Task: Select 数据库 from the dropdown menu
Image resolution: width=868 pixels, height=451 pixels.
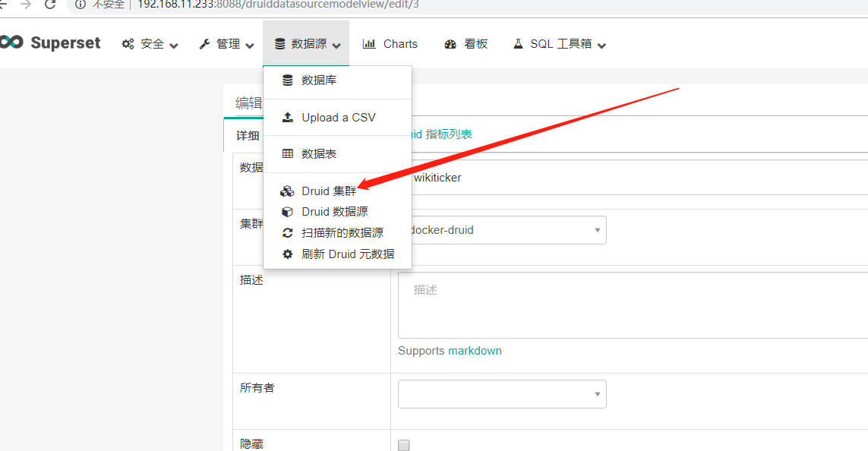Action: (x=338, y=80)
